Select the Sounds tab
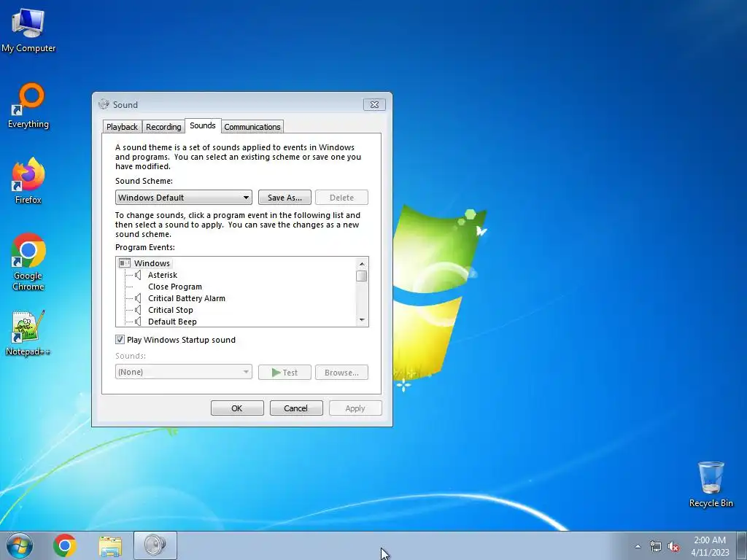Screen dimensions: 747x560 coord(203,125)
